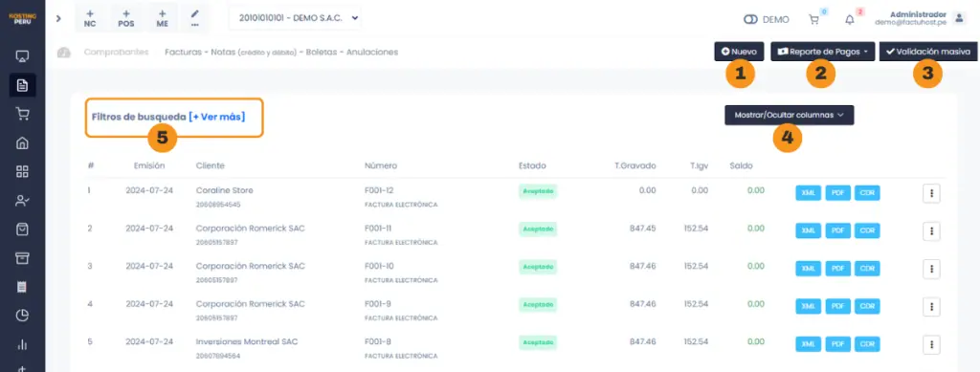Download CDR for invoice F001-11

(867, 230)
